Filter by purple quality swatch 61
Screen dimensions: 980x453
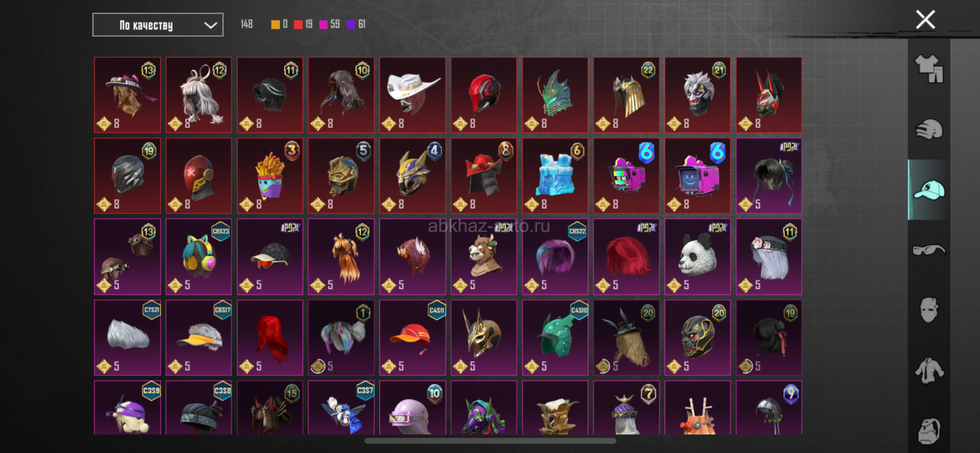click(x=356, y=25)
